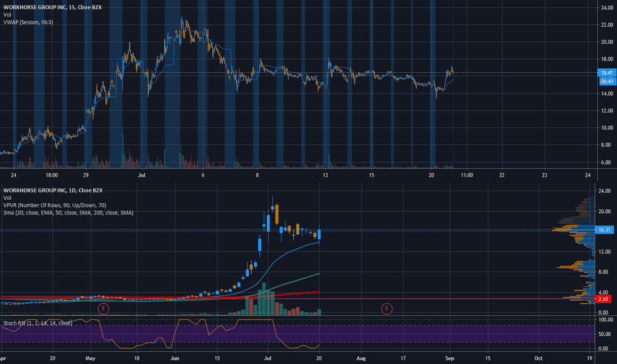
Task: Click the Vol label in upper chart
Action: coord(7,15)
